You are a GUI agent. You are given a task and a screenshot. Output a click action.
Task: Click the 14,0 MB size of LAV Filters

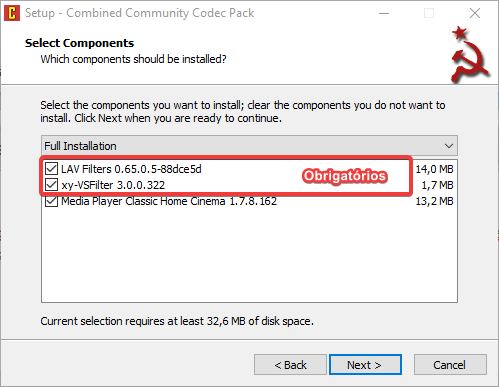434,169
